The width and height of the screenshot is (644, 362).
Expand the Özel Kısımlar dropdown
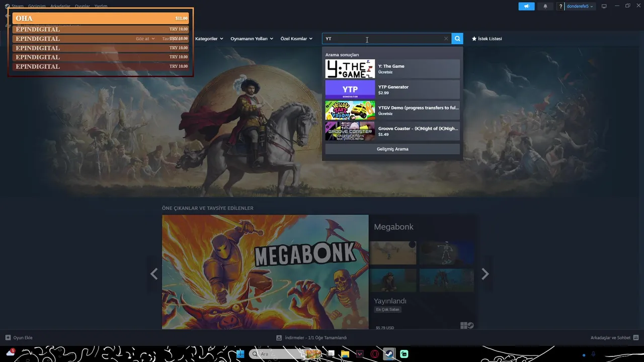pos(296,39)
